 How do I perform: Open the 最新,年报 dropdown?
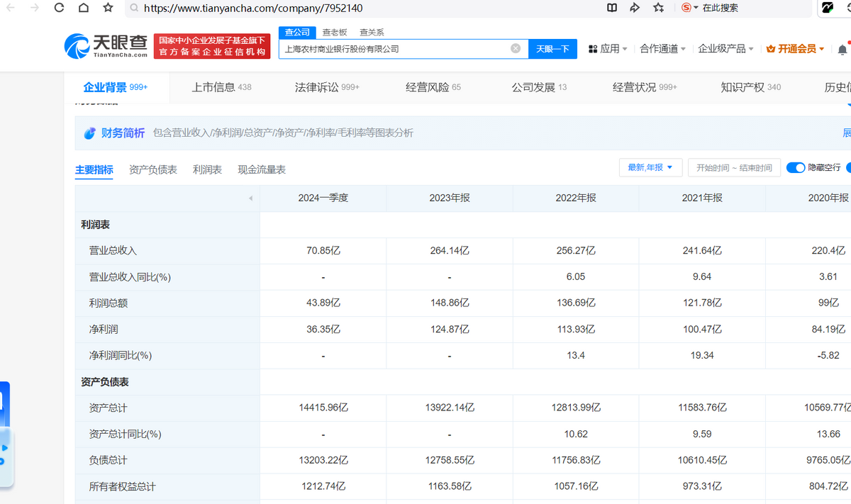(x=650, y=168)
